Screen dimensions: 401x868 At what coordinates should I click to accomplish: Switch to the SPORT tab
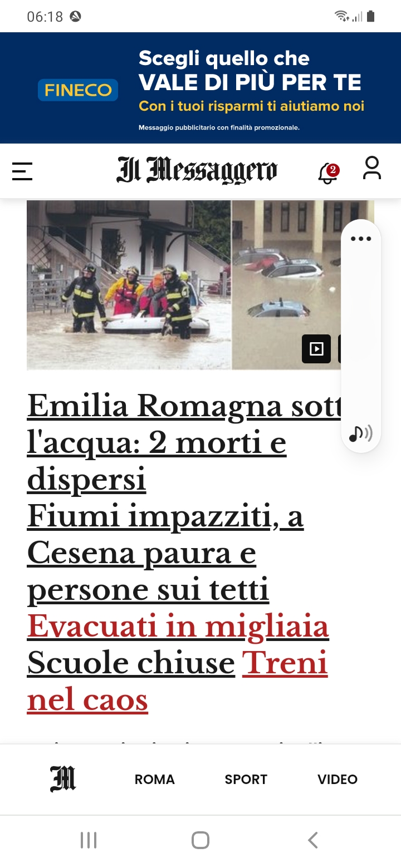coord(246,780)
